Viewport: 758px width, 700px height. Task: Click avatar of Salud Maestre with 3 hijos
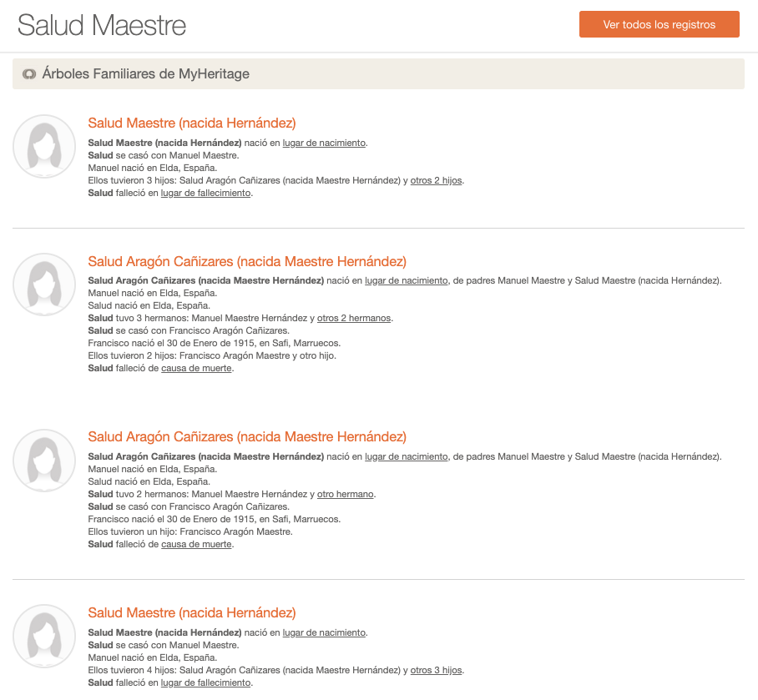pos(44,146)
